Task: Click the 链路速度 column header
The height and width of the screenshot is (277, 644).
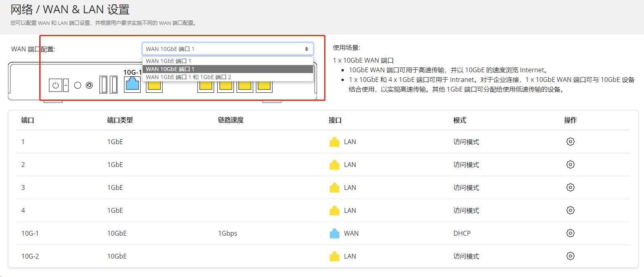Action: 230,120
